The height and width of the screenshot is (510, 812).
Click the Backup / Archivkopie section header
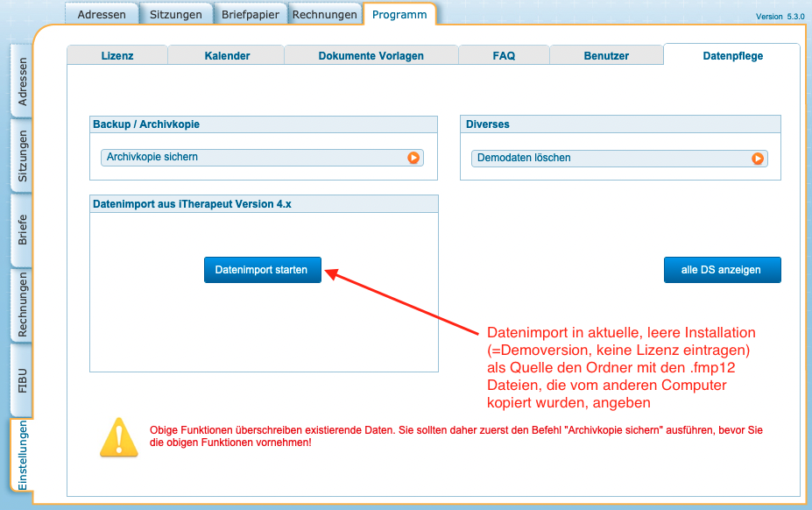pyautogui.click(x=264, y=124)
